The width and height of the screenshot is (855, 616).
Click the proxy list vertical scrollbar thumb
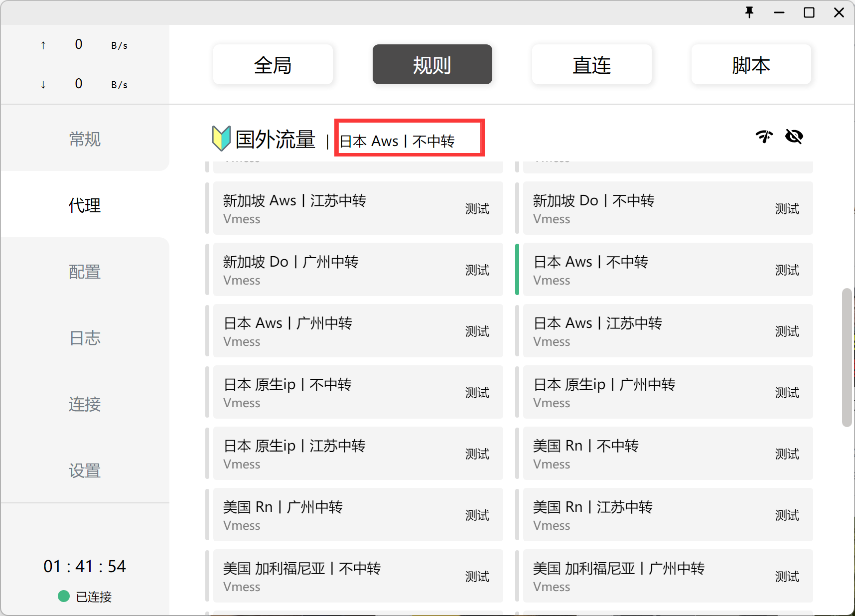[847, 357]
